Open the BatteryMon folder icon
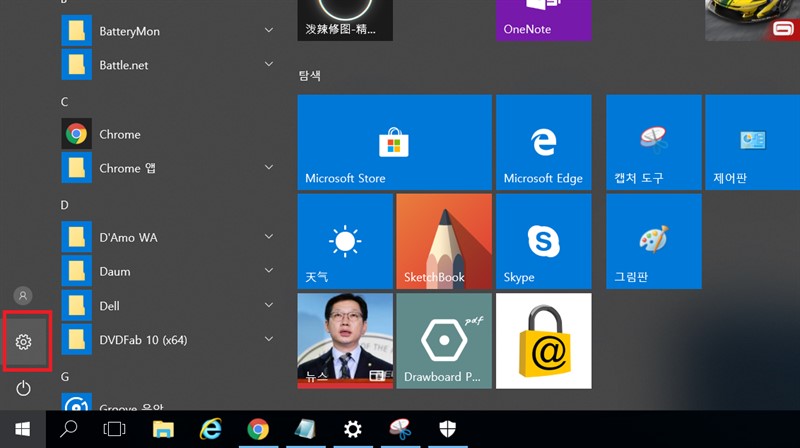The width and height of the screenshot is (800, 448). pyautogui.click(x=77, y=31)
